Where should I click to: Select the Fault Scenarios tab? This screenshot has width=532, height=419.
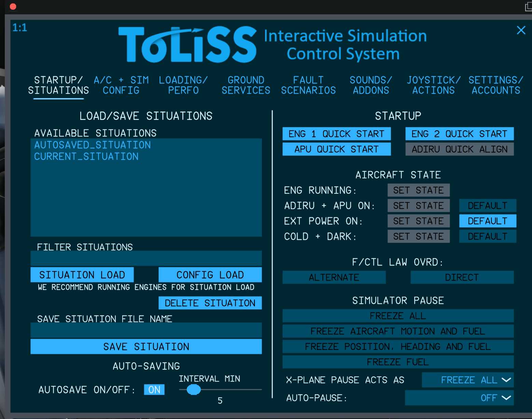(x=308, y=85)
